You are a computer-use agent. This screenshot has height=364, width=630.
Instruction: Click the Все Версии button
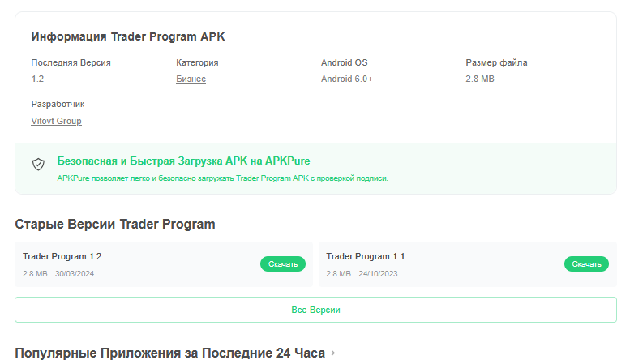(315, 310)
